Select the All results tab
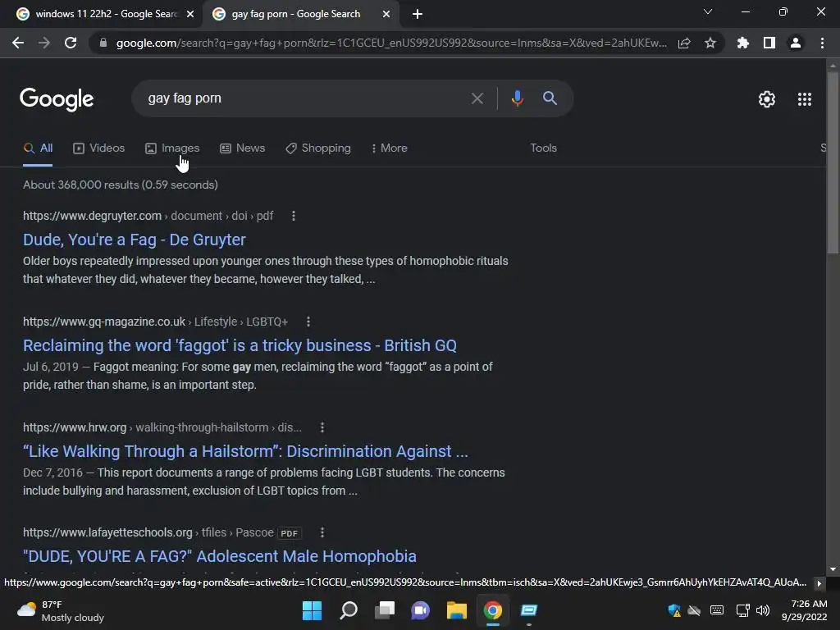The height and width of the screenshot is (630, 840). (x=38, y=148)
